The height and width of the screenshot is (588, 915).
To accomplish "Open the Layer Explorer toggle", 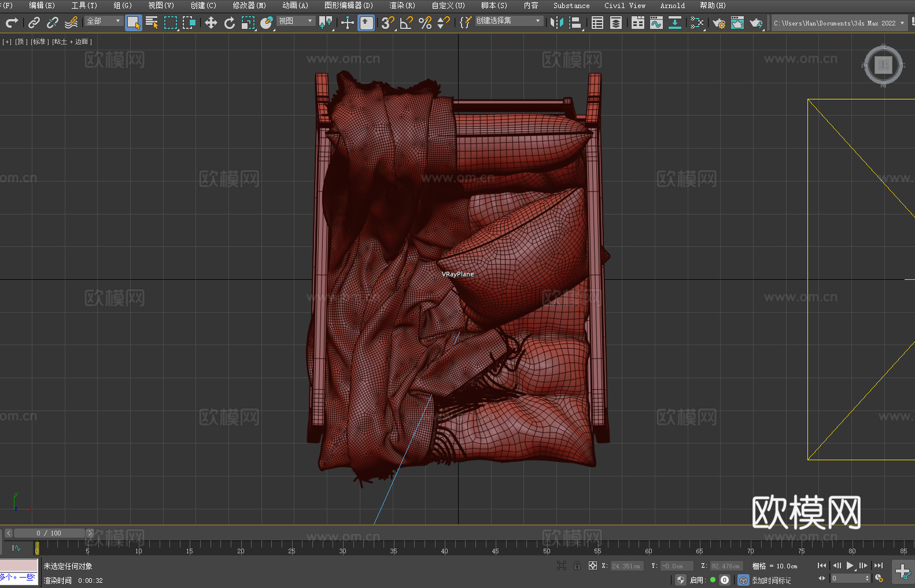I will tap(616, 23).
